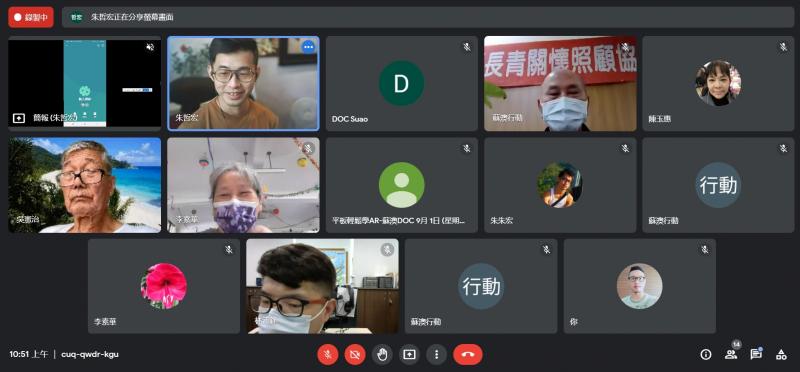Image resolution: width=800 pixels, height=372 pixels.
Task: Click the DOC Suao name label
Action: [x=349, y=119]
